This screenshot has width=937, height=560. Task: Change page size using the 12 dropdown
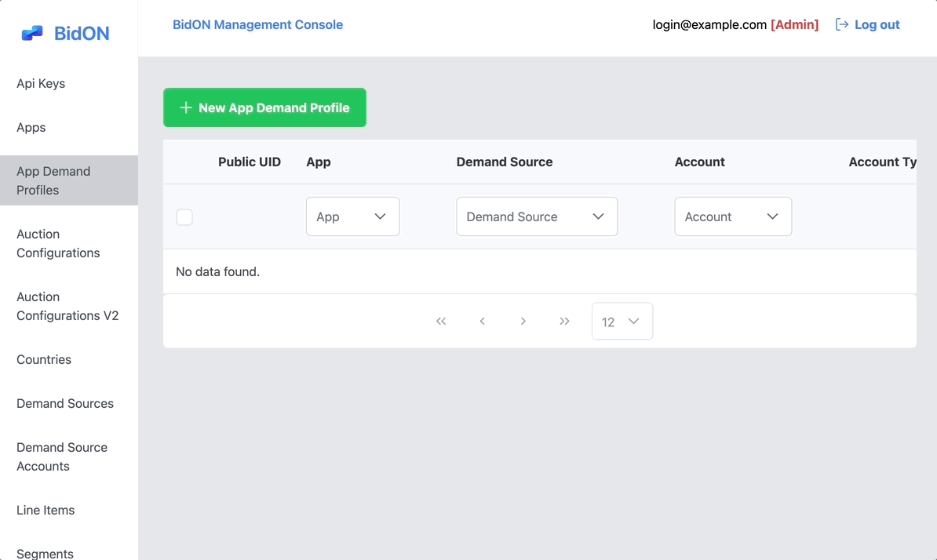pos(622,321)
